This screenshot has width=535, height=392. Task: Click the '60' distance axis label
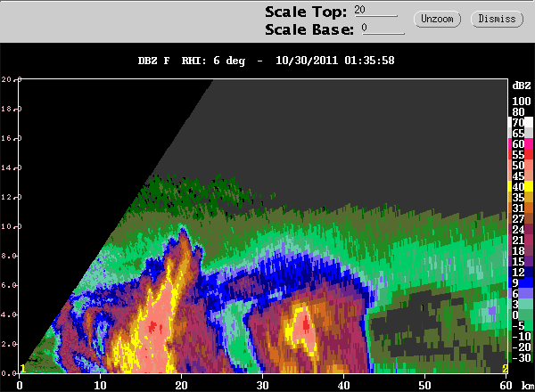(506, 386)
